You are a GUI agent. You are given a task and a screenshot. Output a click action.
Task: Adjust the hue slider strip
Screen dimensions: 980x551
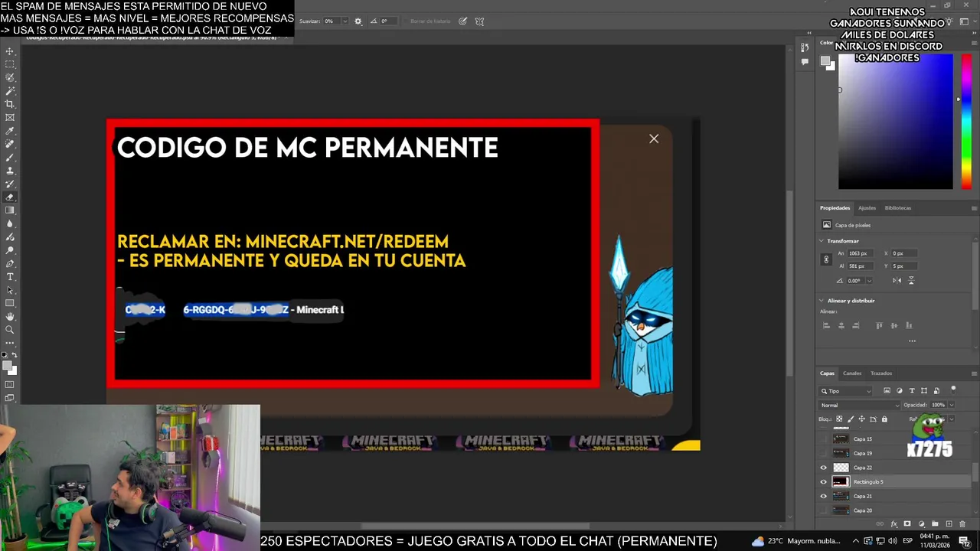click(966, 122)
